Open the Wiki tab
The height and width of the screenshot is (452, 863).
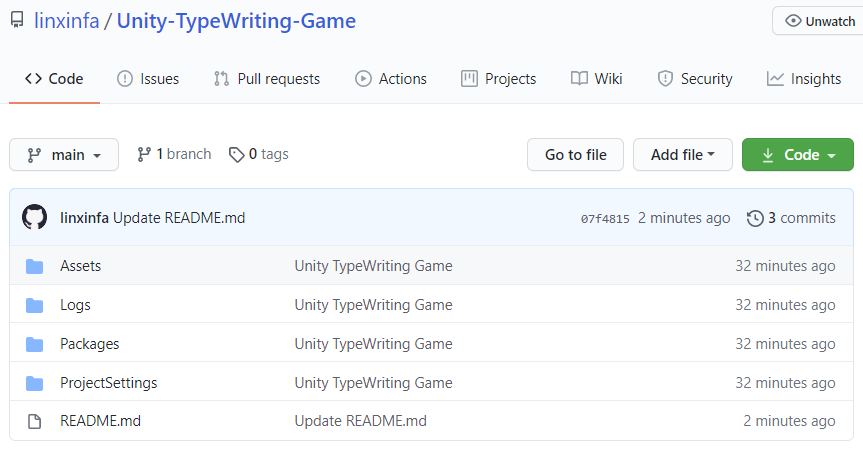[597, 79]
